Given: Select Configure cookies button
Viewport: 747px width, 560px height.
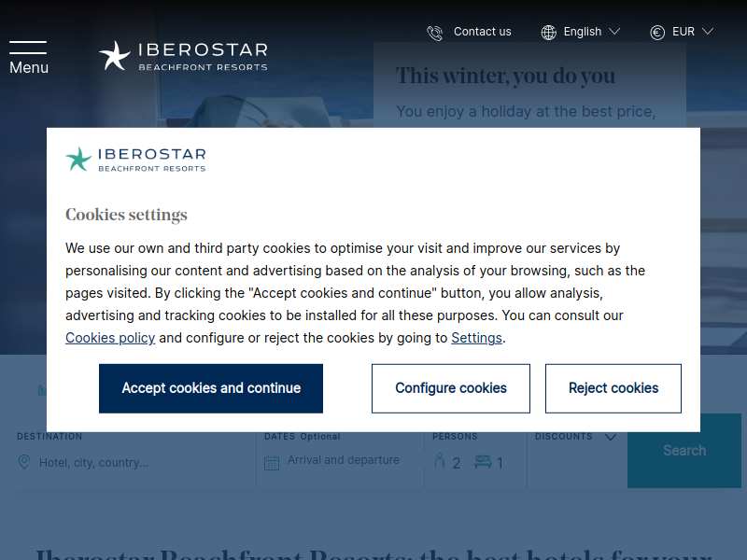Looking at the screenshot, I should [x=451, y=388].
